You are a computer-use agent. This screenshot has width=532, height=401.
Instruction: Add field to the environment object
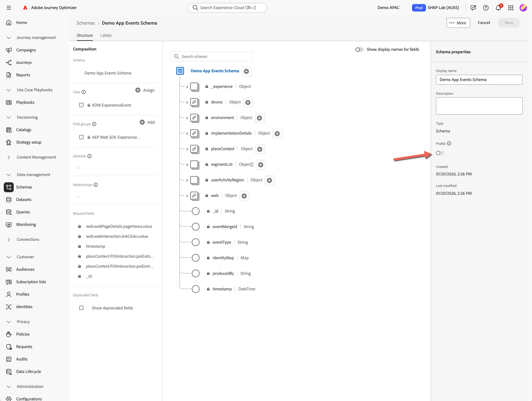point(259,118)
